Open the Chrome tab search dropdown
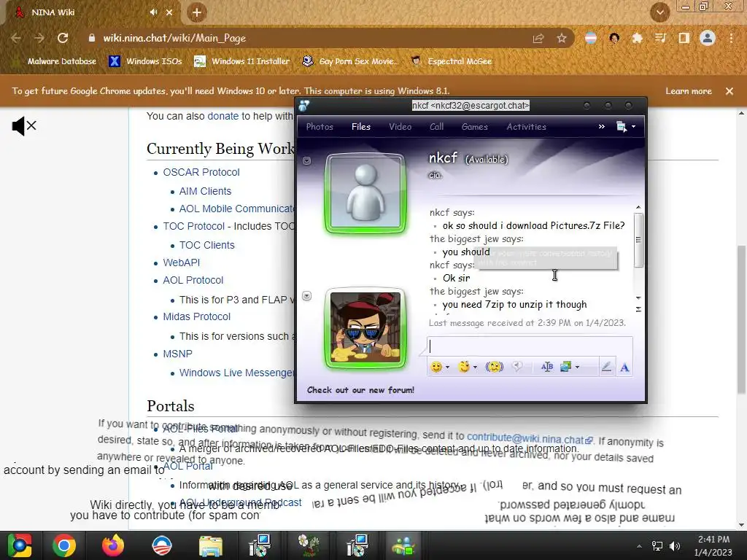Screen dimensions: 747x560 (x=659, y=12)
